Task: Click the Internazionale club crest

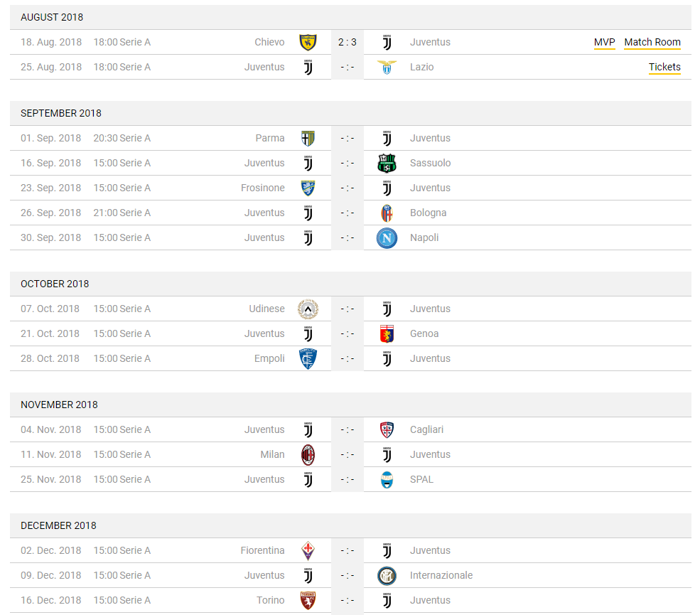Action: pos(387,576)
